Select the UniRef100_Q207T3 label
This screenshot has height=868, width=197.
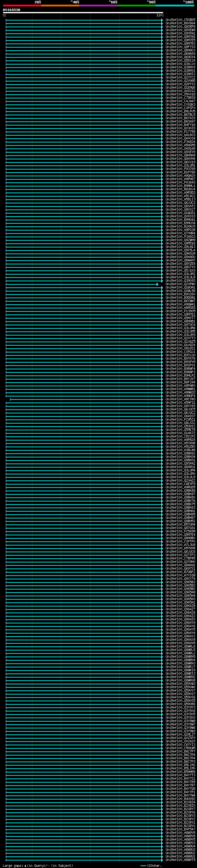pos(180,338)
